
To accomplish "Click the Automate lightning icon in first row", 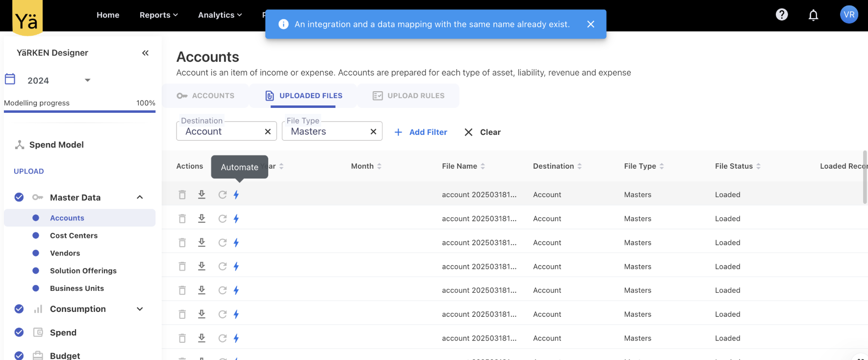I will tap(236, 195).
